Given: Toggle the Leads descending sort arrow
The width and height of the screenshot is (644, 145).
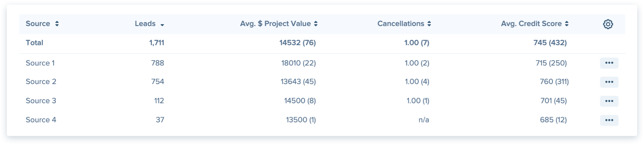Looking at the screenshot, I should pyautogui.click(x=162, y=25).
